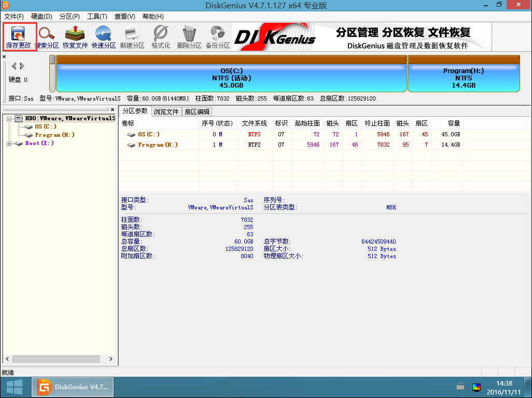Select OS (C:) in the disk tree
The height and width of the screenshot is (398, 532).
point(46,126)
